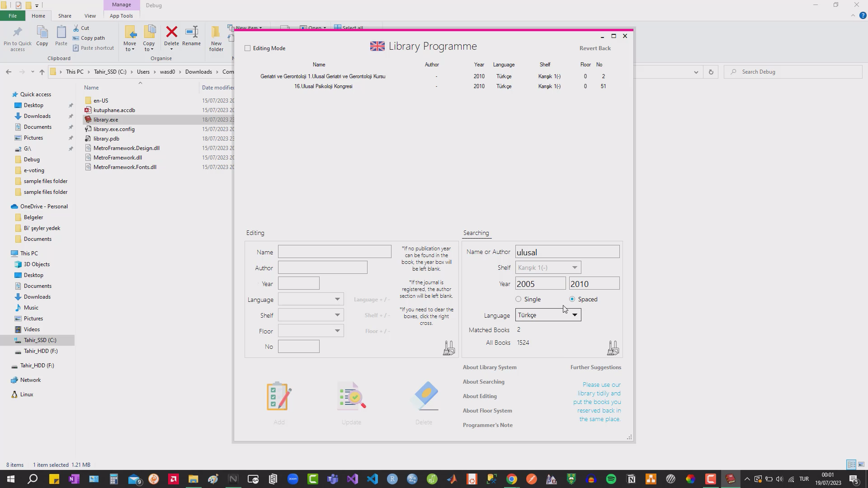Open About Library System link
Viewport: 868px width, 488px height.
click(490, 367)
